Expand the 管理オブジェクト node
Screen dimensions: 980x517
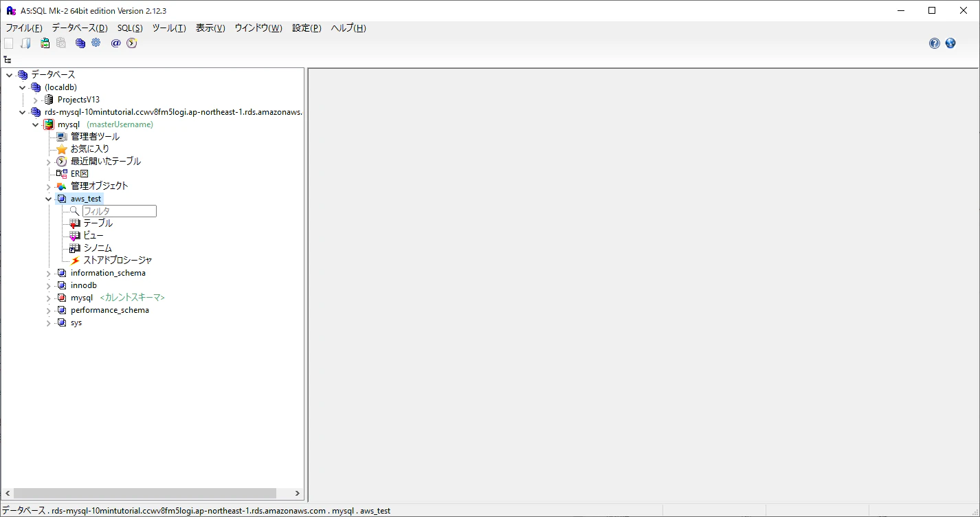tap(49, 187)
